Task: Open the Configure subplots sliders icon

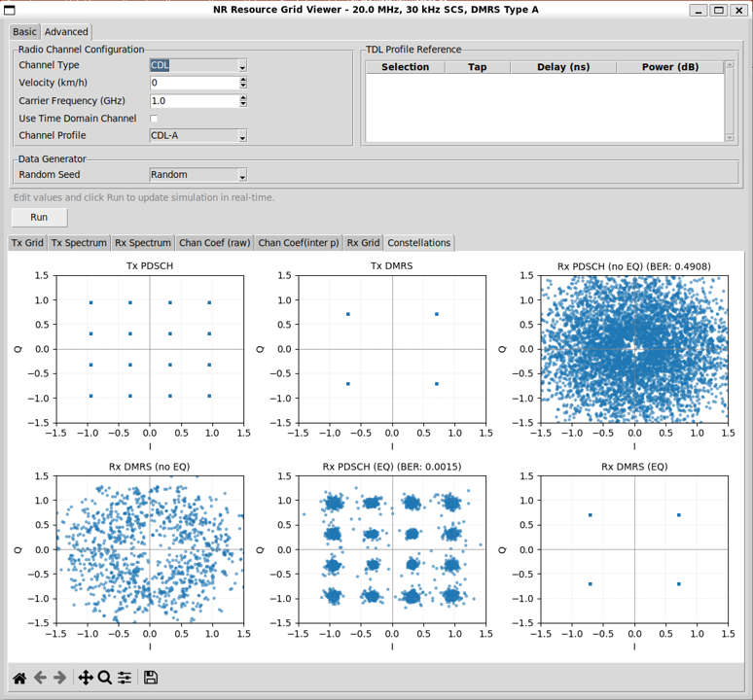Action: click(125, 678)
